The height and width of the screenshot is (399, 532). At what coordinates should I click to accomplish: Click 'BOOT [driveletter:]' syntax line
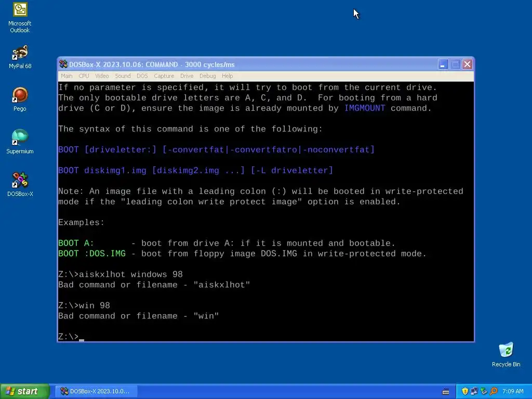(217, 150)
